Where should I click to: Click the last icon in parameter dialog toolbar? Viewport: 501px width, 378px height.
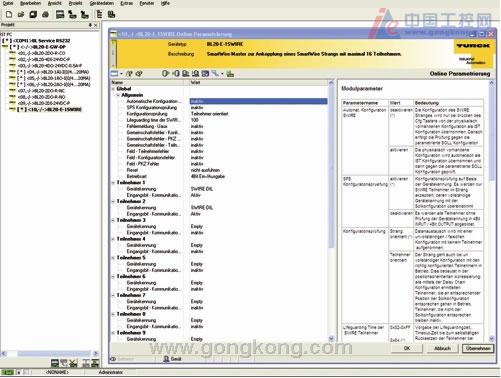click(x=230, y=74)
